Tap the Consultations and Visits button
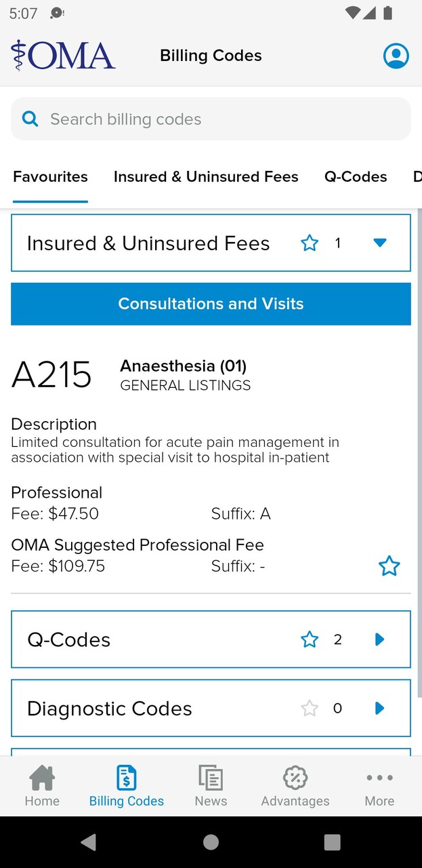This screenshot has width=422, height=868. [211, 304]
